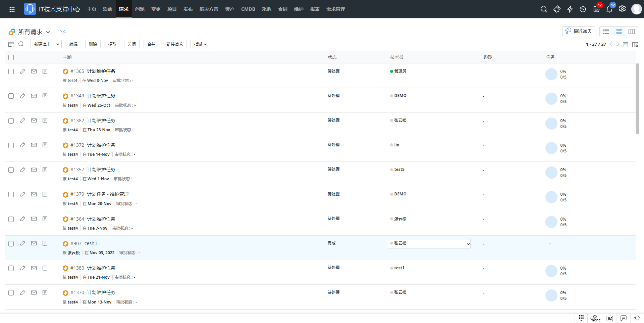The width and height of the screenshot is (644, 323).
Task: Click the 编辑 button
Action: (x=73, y=44)
